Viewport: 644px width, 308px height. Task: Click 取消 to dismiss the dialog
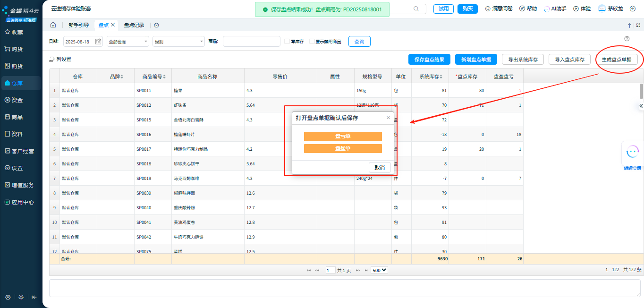380,168
